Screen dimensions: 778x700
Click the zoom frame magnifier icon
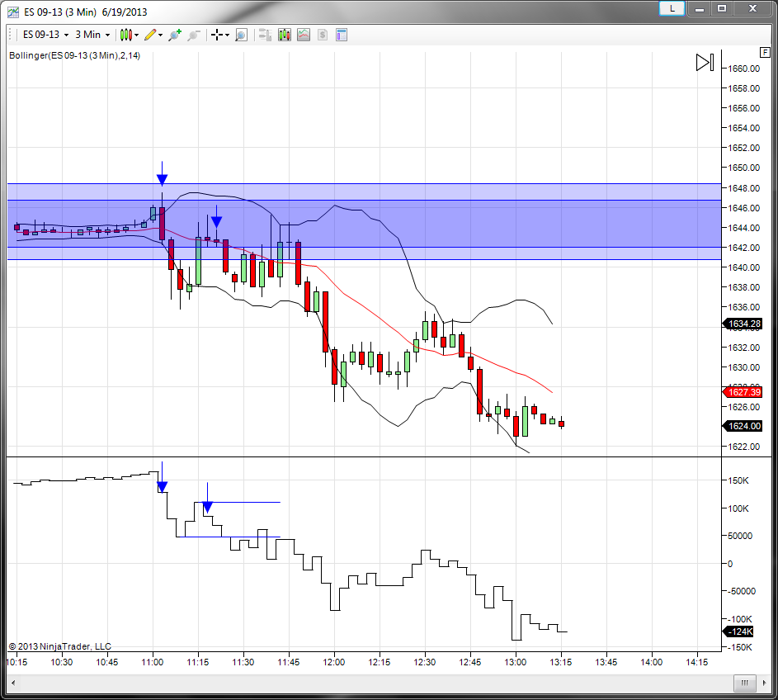pyautogui.click(x=241, y=35)
